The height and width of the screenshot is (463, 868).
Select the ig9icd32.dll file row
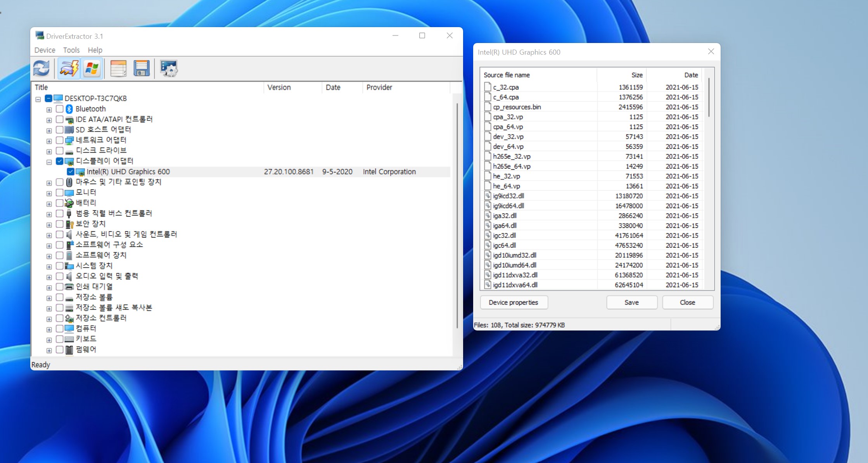pyautogui.click(x=591, y=196)
